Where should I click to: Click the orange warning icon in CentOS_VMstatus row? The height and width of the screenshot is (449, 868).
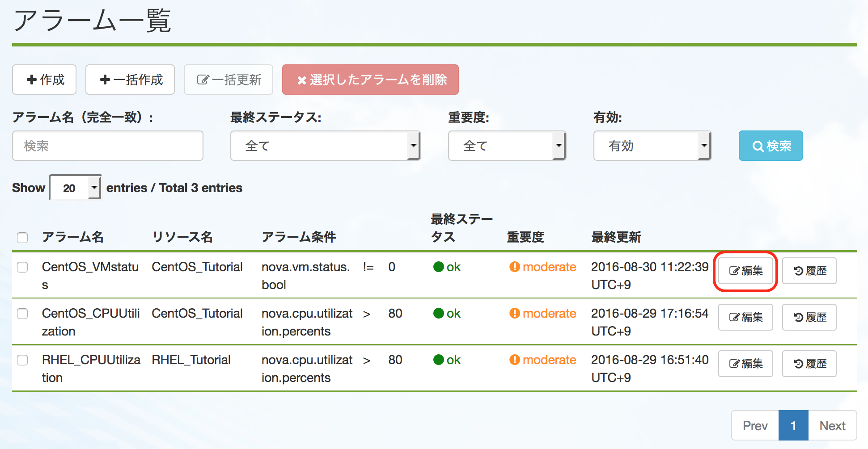coord(515,267)
